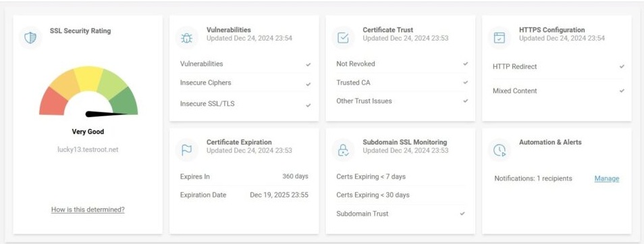
Task: Click the Certificate Expiration flag icon
Action: (187, 150)
